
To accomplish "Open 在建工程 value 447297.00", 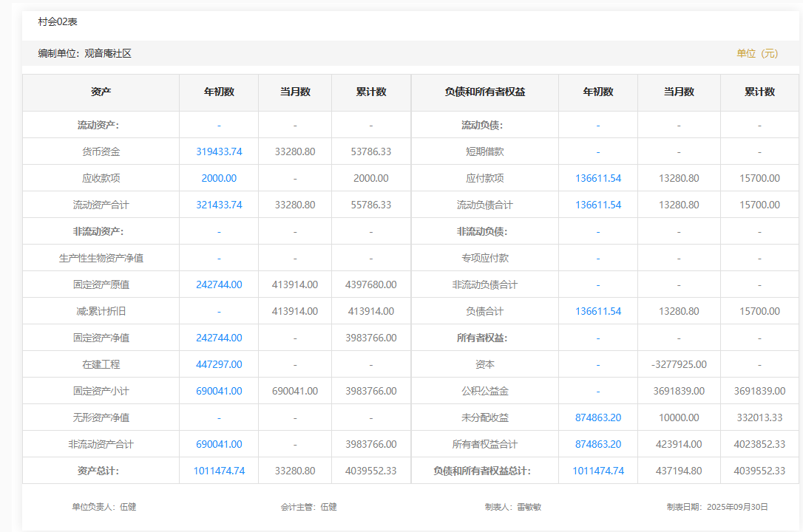I will pos(219,364).
